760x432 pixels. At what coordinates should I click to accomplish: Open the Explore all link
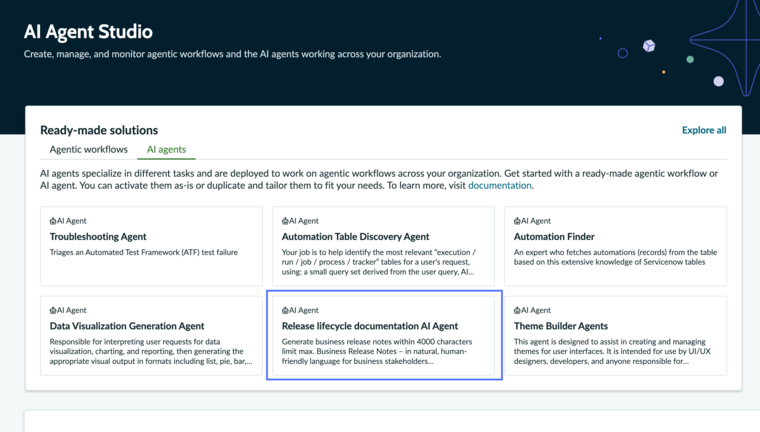tap(704, 130)
